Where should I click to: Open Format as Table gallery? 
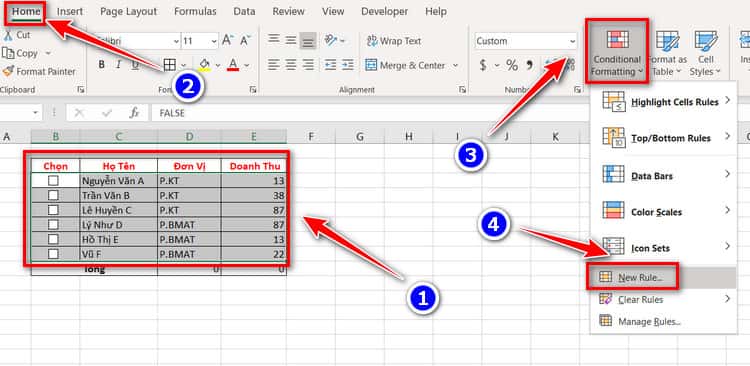click(x=667, y=53)
